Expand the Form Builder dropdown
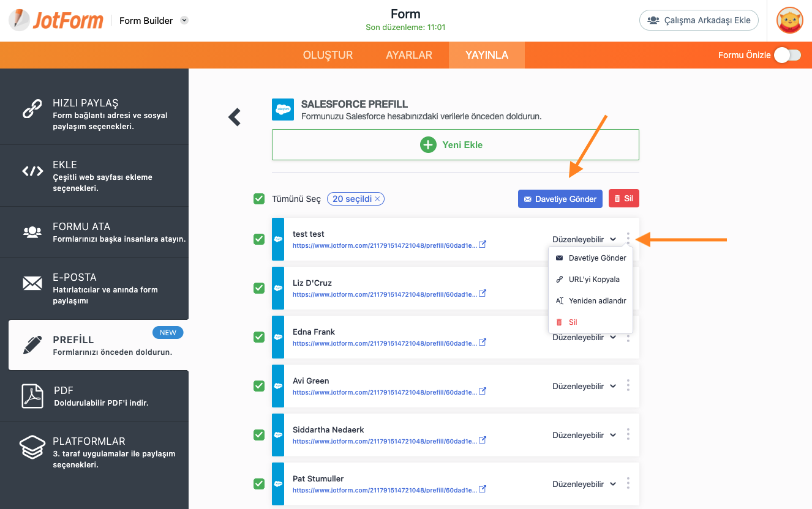The width and height of the screenshot is (812, 509). point(184,20)
